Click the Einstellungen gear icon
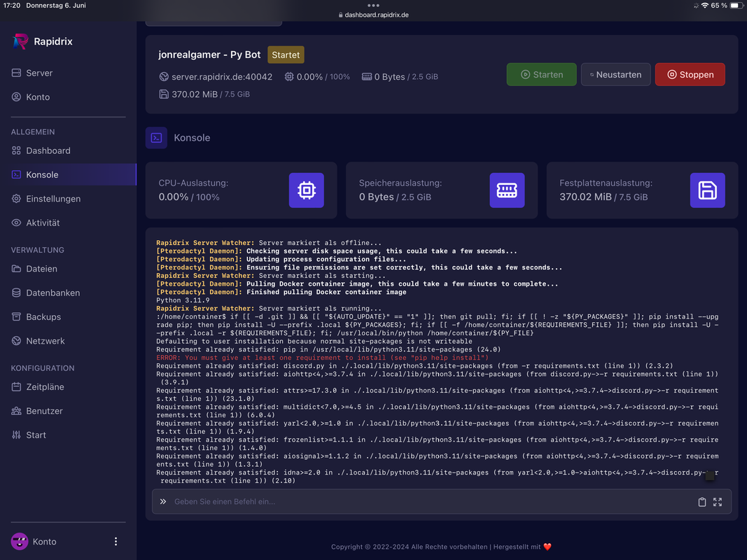The image size is (747, 560). [16, 199]
